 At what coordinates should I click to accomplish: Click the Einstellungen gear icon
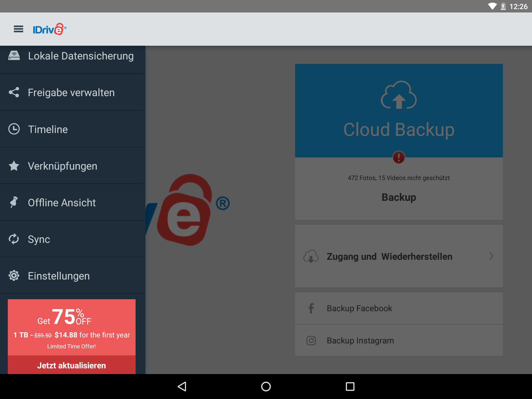pyautogui.click(x=14, y=276)
